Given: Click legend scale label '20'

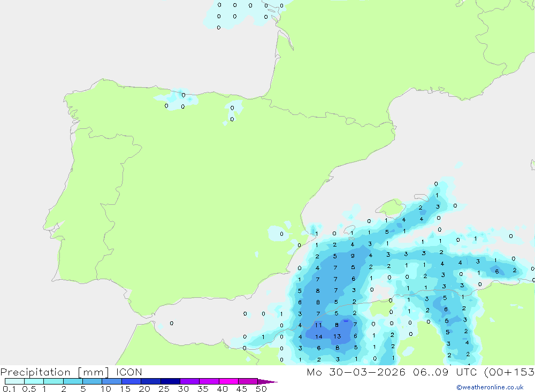Looking at the screenshot, I should [x=144, y=389].
